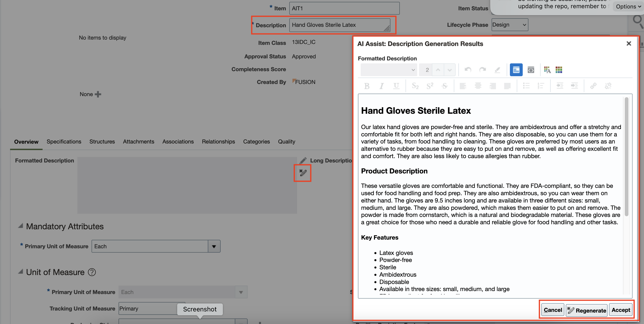Open the font family dropdown in editor
The image size is (644, 324).
[x=389, y=70]
